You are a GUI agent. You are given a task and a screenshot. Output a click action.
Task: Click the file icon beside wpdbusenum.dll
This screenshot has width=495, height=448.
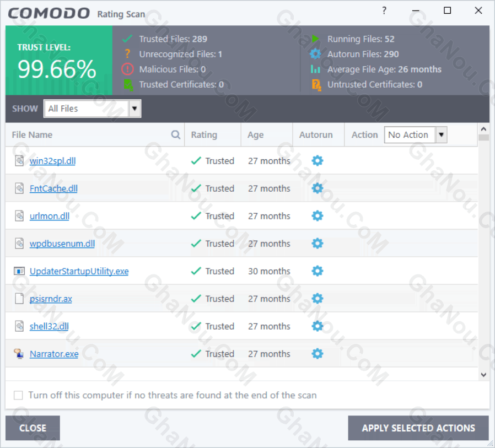coord(19,243)
